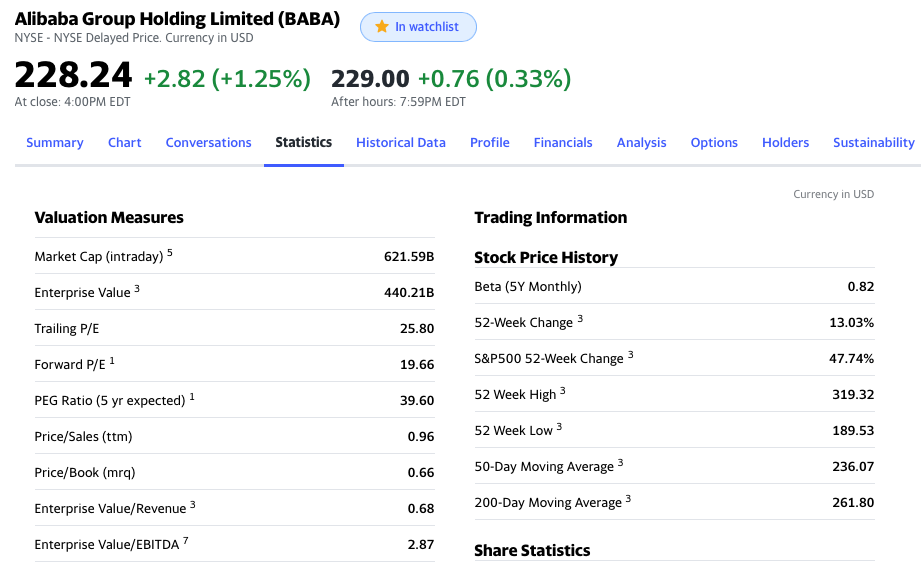Click the 0.82 beta value
Screen dimensions: 921x566
[x=861, y=287]
